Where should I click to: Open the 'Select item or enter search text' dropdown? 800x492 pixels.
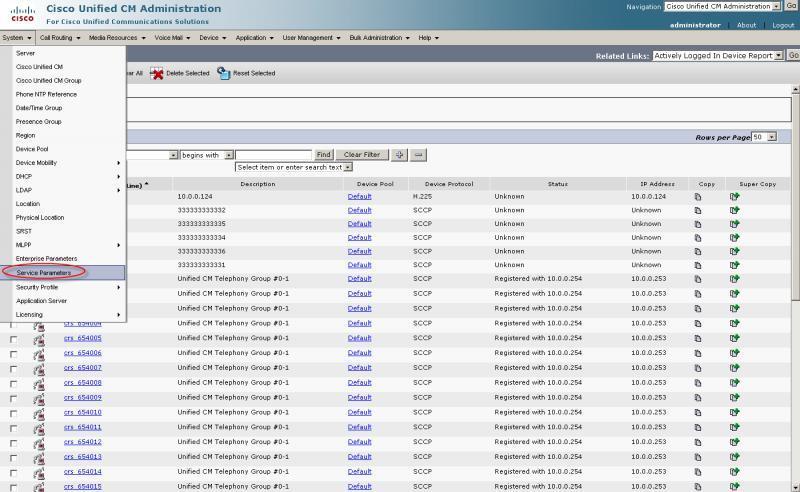pyautogui.click(x=294, y=167)
